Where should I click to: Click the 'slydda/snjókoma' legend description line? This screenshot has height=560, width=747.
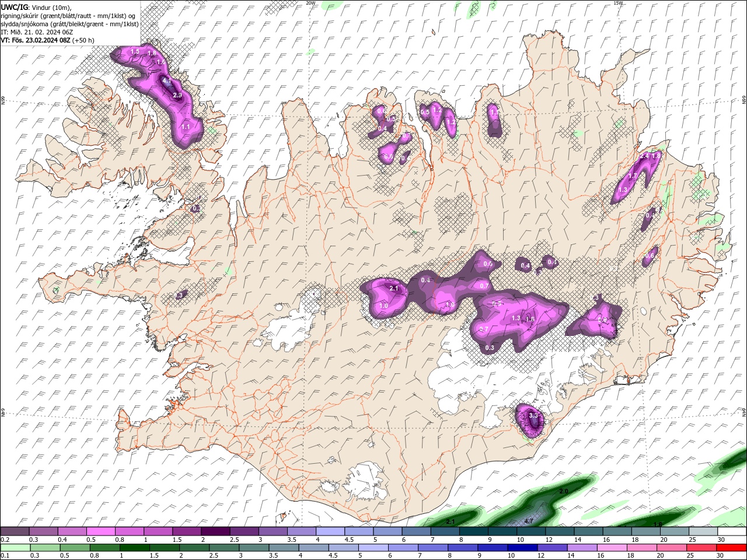tap(70, 24)
